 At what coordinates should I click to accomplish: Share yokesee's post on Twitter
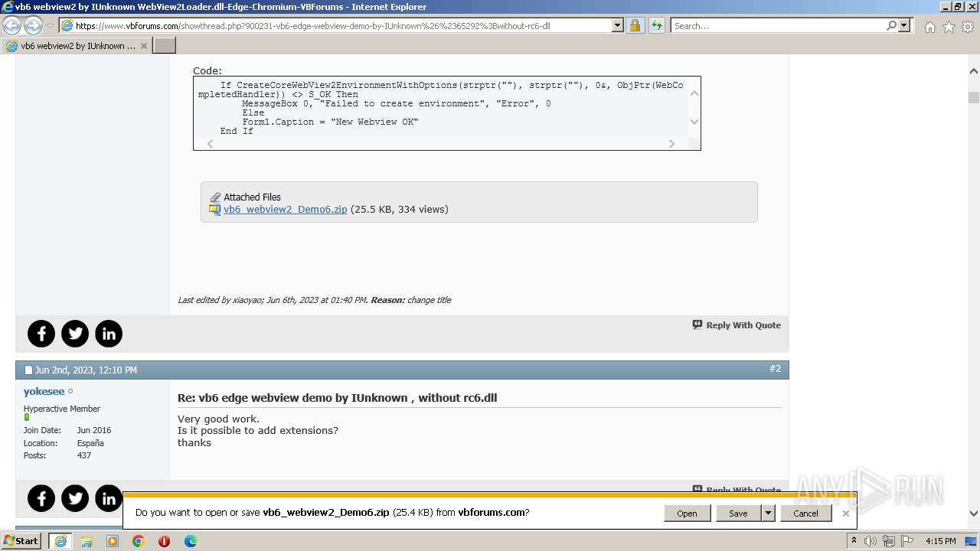pyautogui.click(x=75, y=499)
